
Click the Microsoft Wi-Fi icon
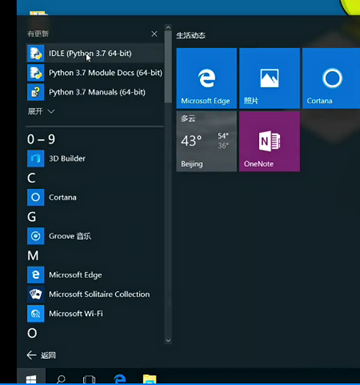(35, 314)
